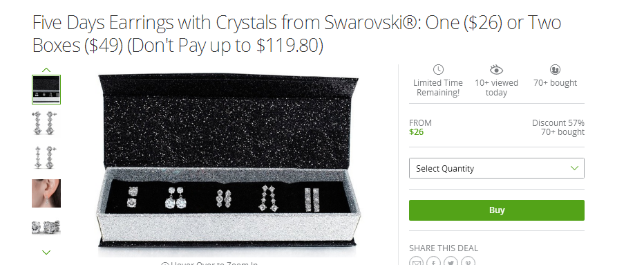Click the eye icon above viewed today

[496, 70]
